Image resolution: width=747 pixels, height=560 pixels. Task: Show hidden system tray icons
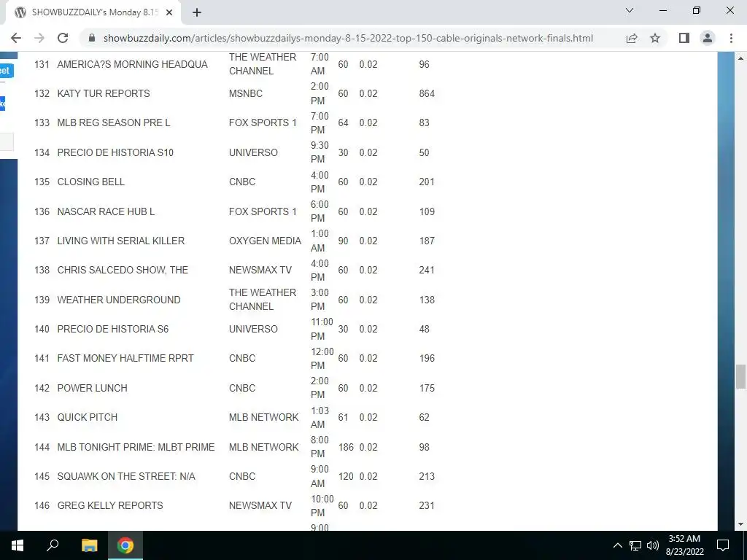[617, 545]
